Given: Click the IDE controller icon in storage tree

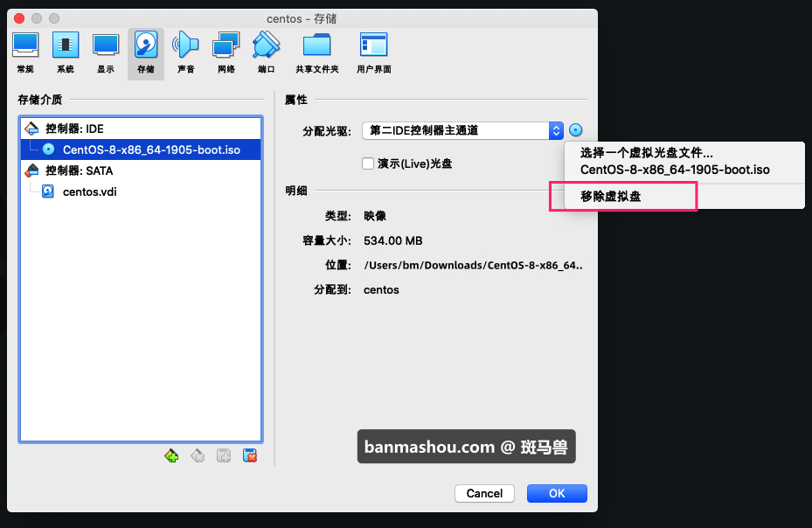Looking at the screenshot, I should pos(32,129).
